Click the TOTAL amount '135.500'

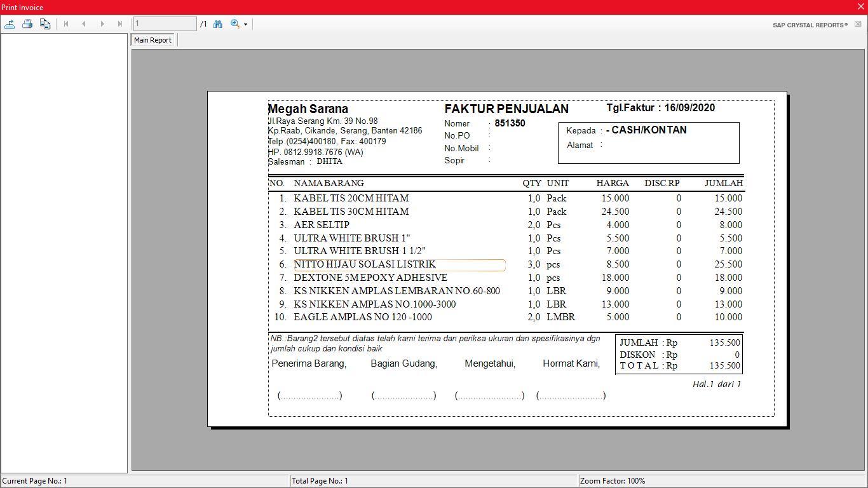click(x=725, y=365)
